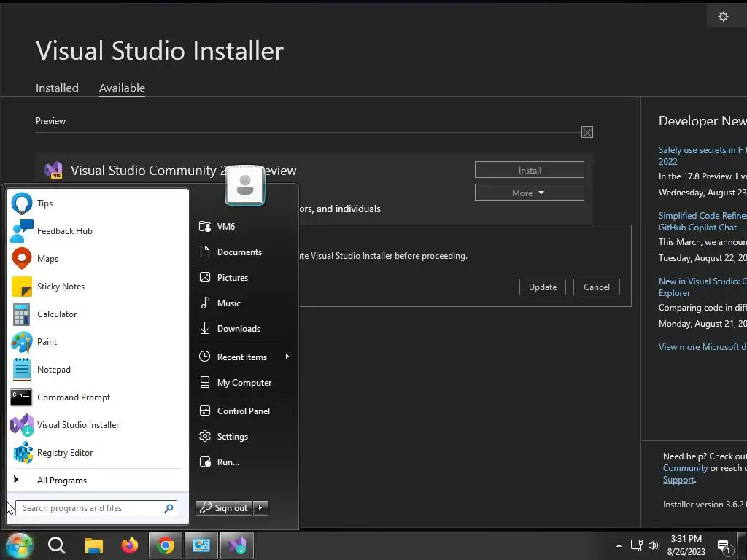Open 'New in Visual Studio' Explorer article
Image resolution: width=747 pixels, height=560 pixels.
[x=703, y=287]
